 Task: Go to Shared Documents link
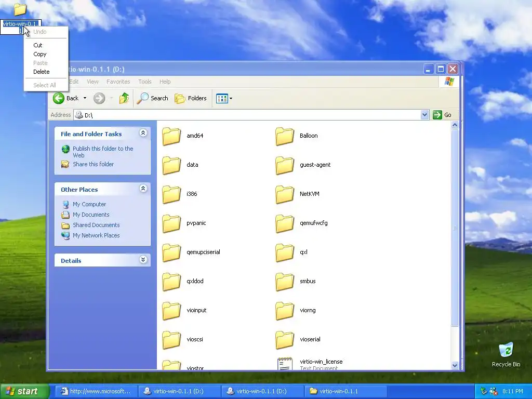tap(96, 225)
